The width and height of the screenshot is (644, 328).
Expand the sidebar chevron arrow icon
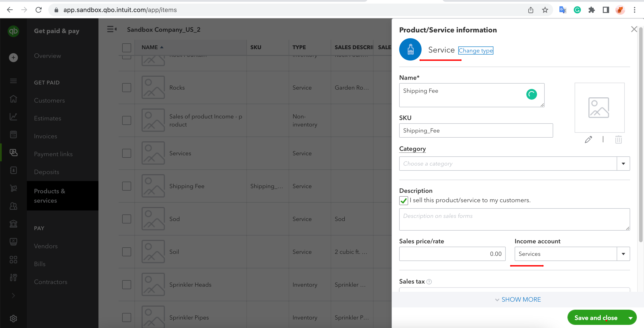click(x=13, y=296)
